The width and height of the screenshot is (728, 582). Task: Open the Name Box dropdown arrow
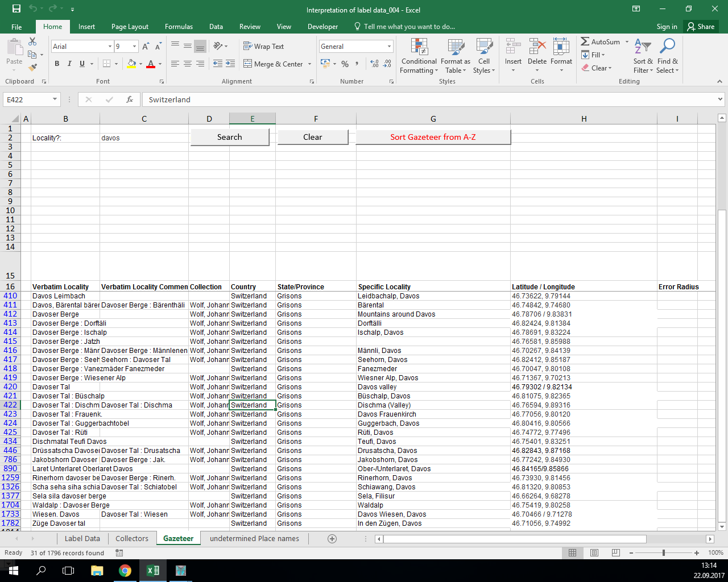pyautogui.click(x=55, y=99)
